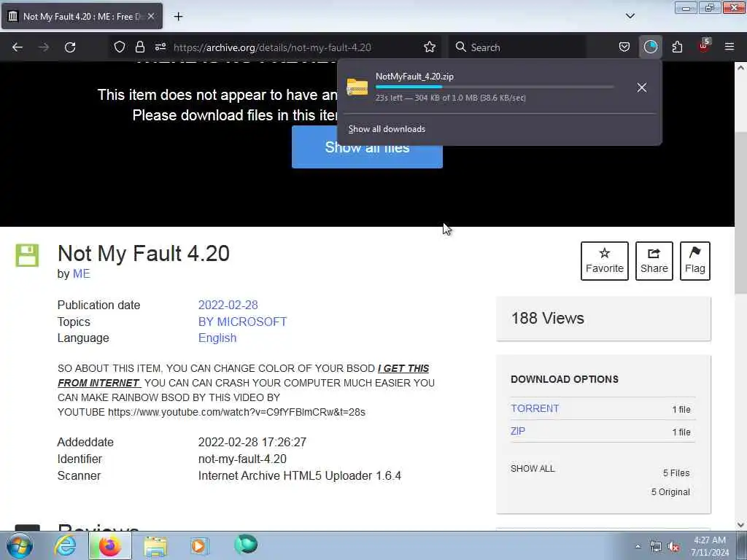Launch Internet Explorer from the taskbar
747x560 pixels.
[x=65, y=545]
